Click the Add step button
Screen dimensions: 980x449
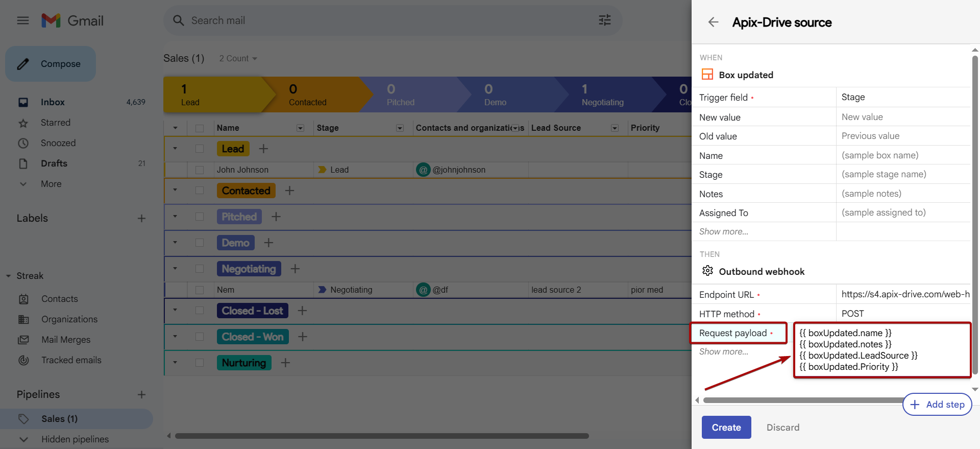(x=937, y=405)
